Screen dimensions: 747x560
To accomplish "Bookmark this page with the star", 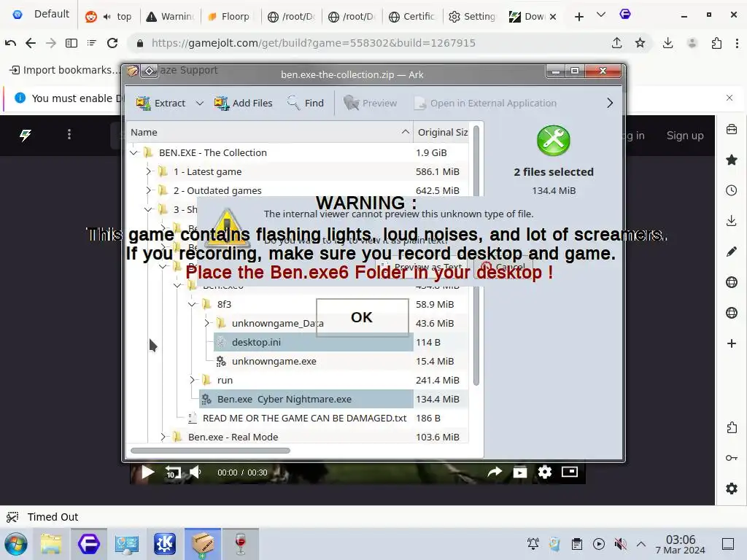I will 640,43.
